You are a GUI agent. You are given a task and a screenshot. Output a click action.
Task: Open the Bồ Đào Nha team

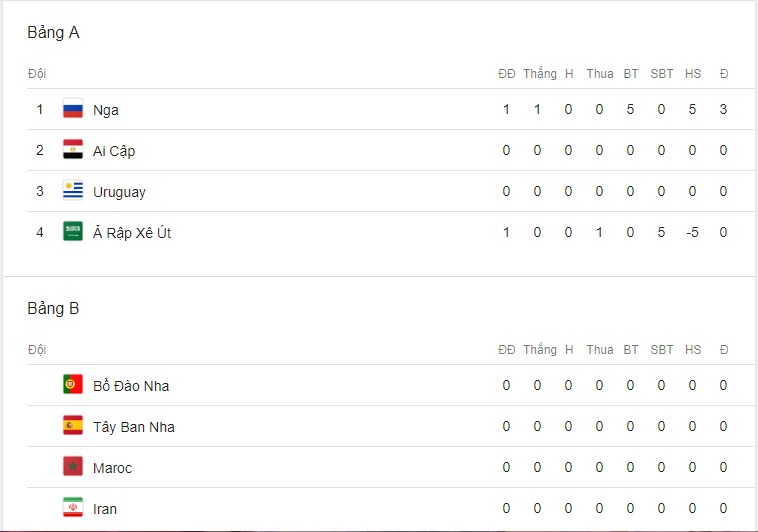[131, 385]
